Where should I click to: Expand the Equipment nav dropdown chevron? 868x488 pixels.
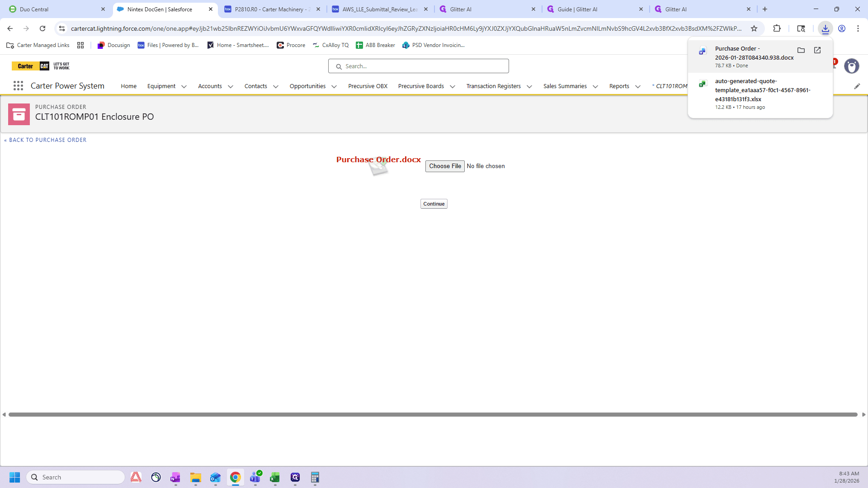coord(184,86)
